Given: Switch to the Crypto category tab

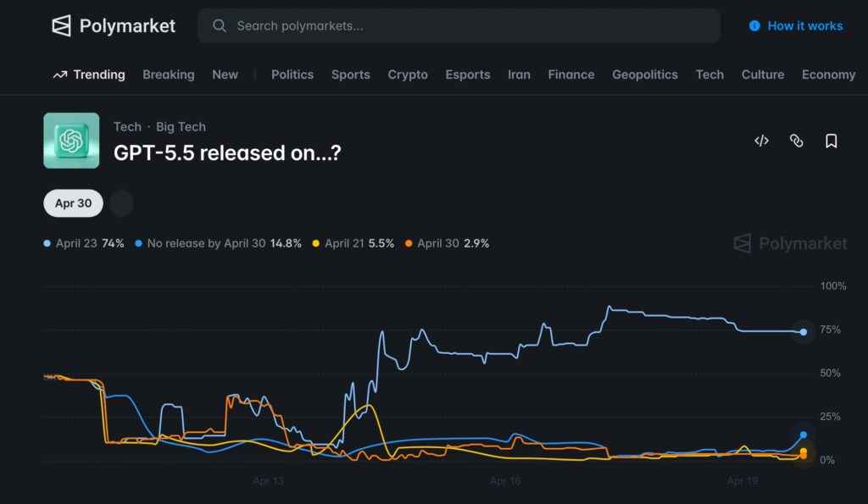Looking at the screenshot, I should coord(408,75).
